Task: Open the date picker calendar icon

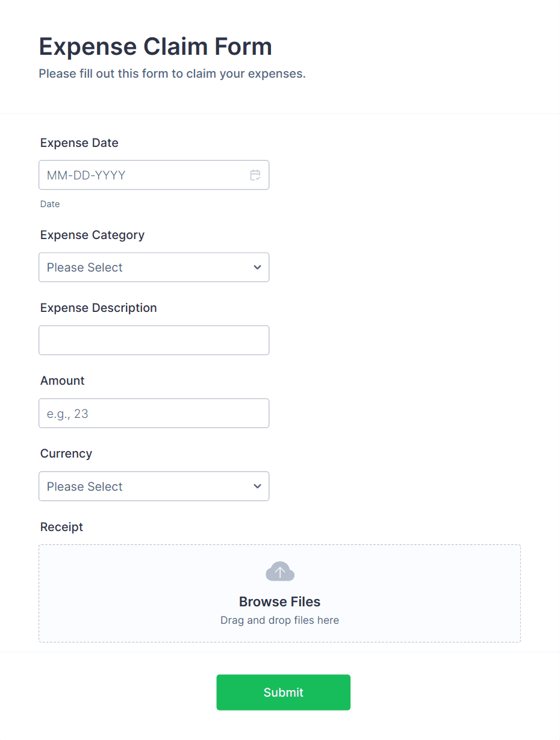Action: point(255,175)
